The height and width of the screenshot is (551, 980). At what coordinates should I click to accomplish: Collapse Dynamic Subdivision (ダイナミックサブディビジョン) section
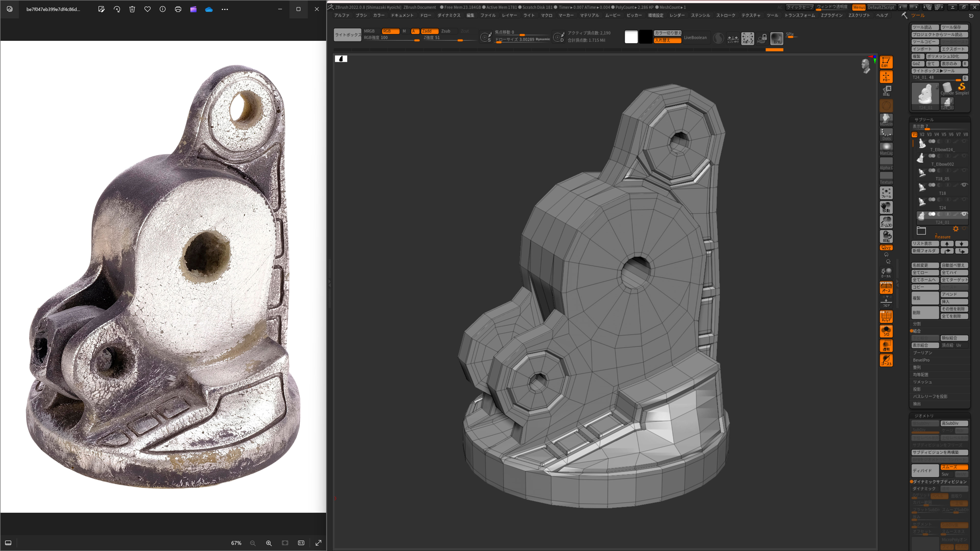coord(940,481)
